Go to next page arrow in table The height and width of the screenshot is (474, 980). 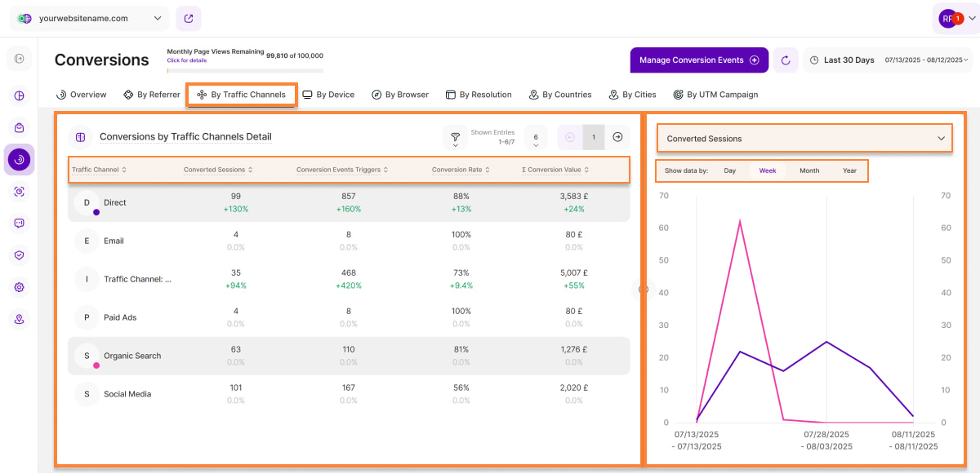[x=617, y=137]
